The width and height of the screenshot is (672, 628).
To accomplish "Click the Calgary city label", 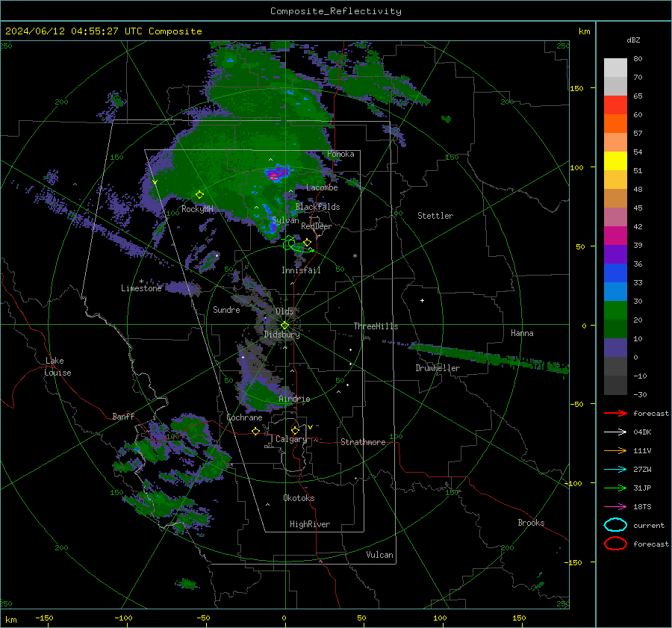I will coord(291,439).
